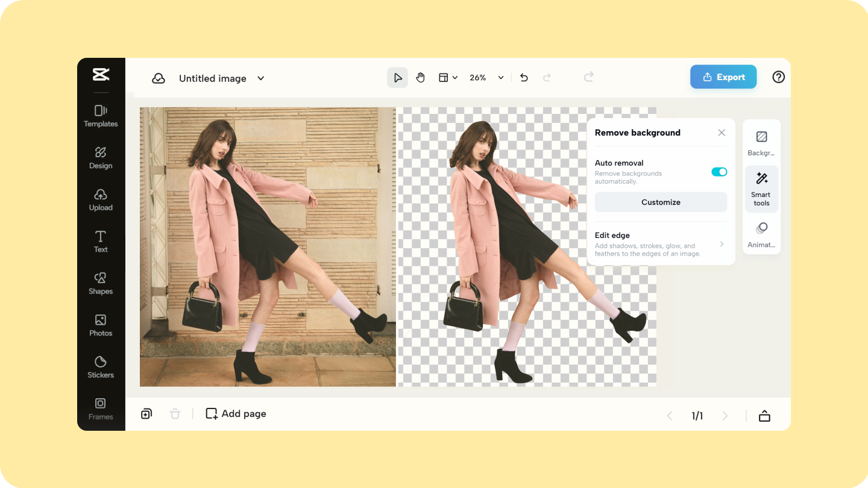The width and height of the screenshot is (868, 488).
Task: Expand the Untitled image title dropdown
Action: tap(260, 78)
